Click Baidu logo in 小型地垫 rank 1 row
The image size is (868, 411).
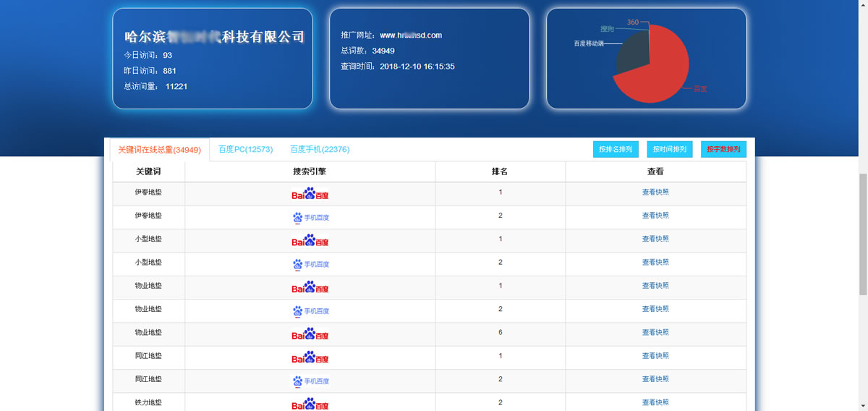click(x=310, y=240)
